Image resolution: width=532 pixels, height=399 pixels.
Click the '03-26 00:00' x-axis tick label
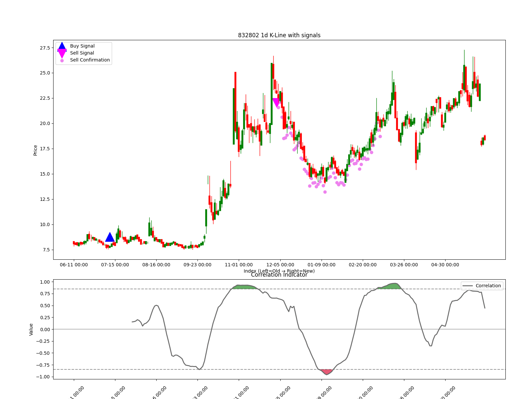tap(404, 265)
